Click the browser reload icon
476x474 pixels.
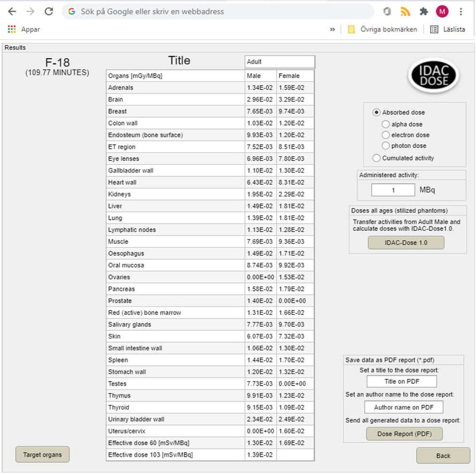49,11
